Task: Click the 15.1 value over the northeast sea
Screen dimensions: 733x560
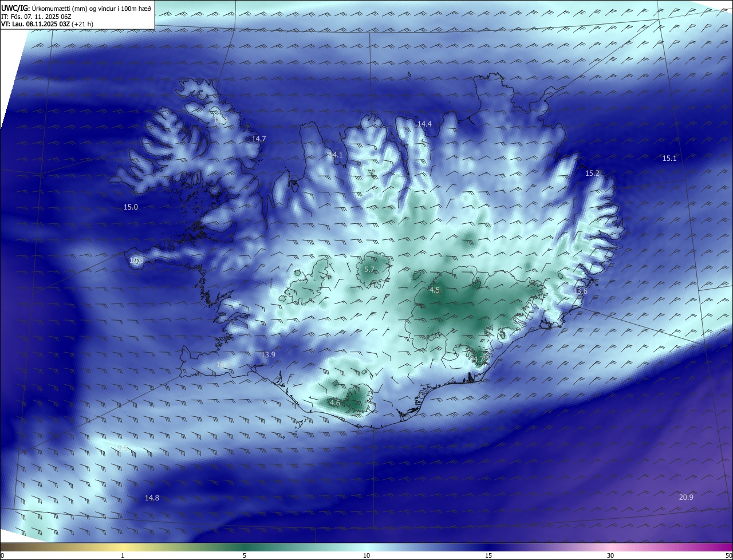Action: coord(669,159)
